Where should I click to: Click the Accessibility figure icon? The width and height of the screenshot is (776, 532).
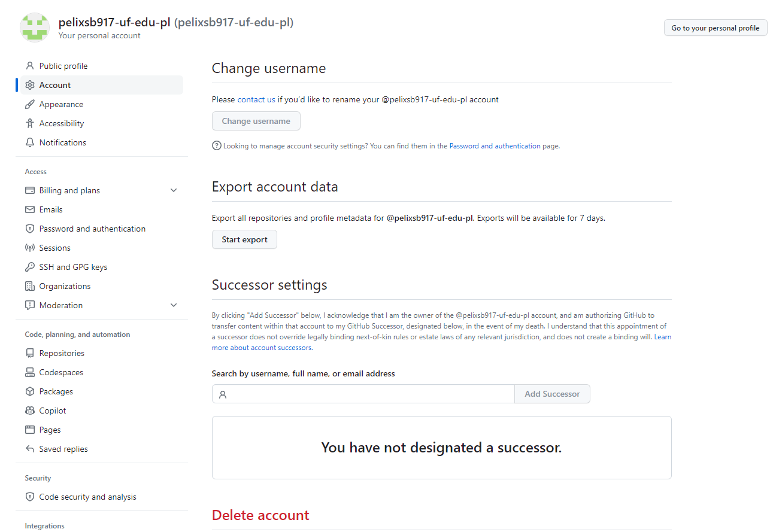(x=30, y=123)
